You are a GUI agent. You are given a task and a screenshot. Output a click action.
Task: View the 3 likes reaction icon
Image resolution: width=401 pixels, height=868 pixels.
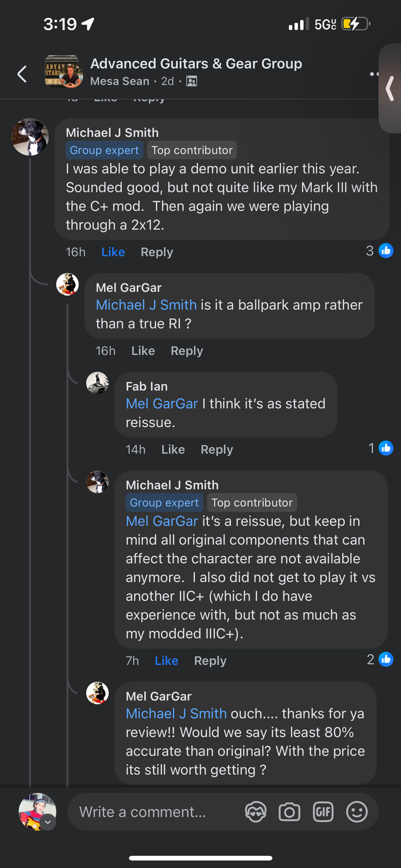pos(385,251)
